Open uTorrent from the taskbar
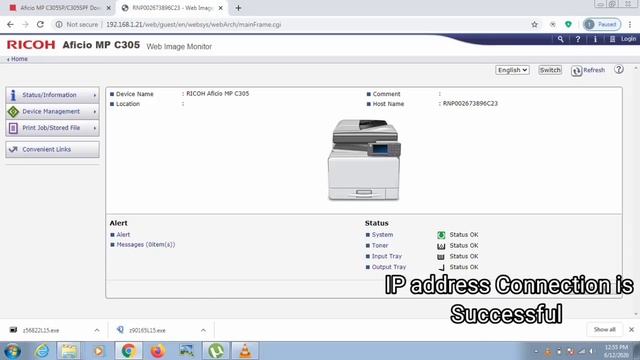 pyautogui.click(x=216, y=351)
